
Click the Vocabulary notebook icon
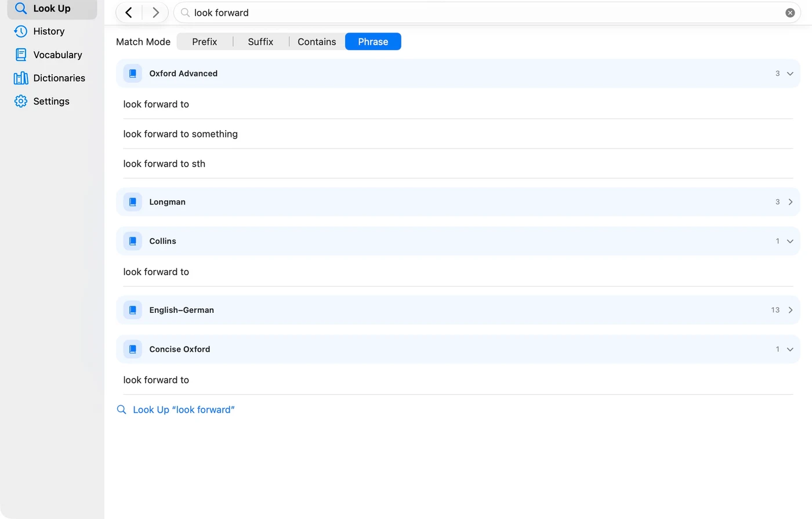pyautogui.click(x=21, y=55)
